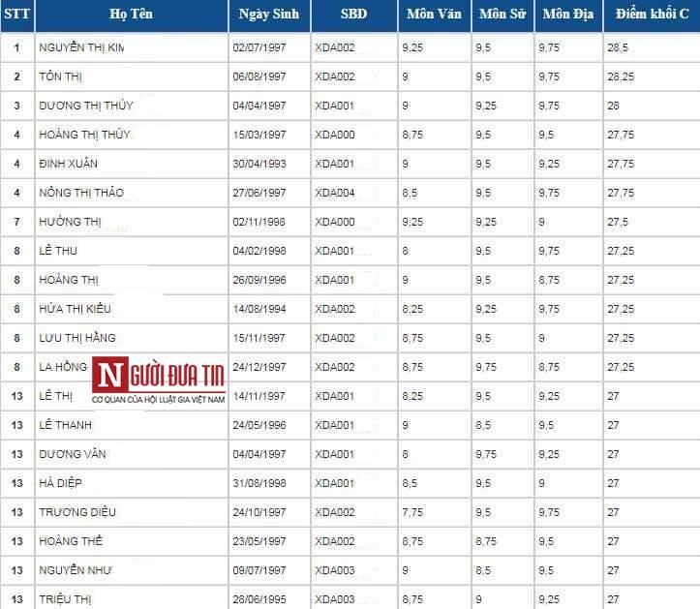700x609 pixels.
Task: Select the Môn Sử column header
Action: pyautogui.click(x=502, y=15)
